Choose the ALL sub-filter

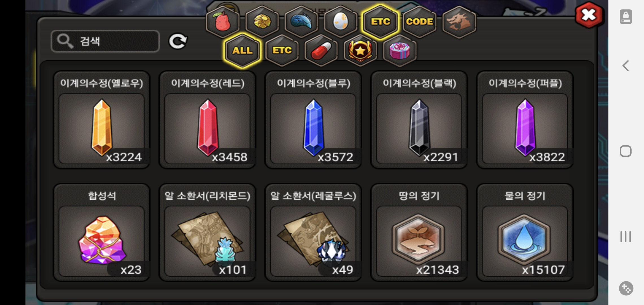click(x=242, y=51)
